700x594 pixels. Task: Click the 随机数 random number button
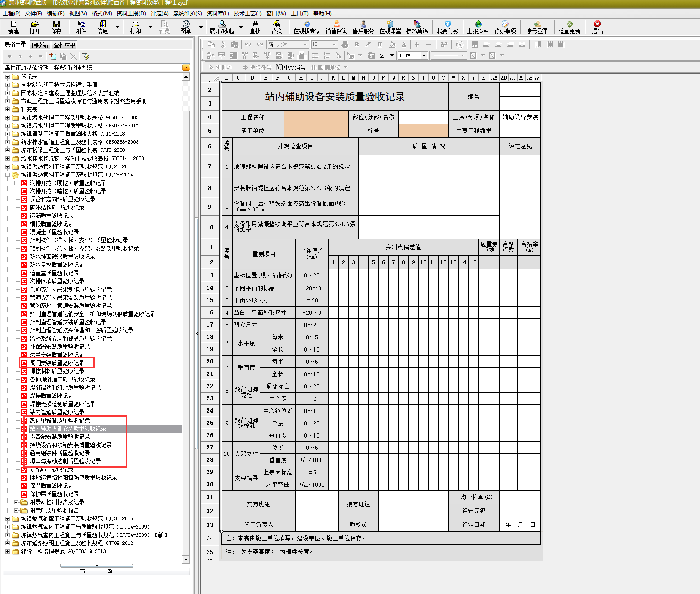tap(220, 67)
